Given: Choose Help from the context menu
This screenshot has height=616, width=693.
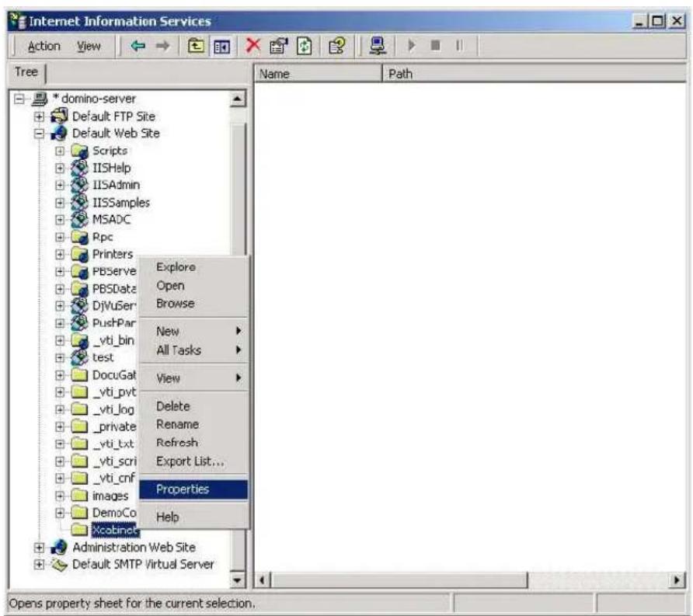Looking at the screenshot, I should click(x=193, y=517).
